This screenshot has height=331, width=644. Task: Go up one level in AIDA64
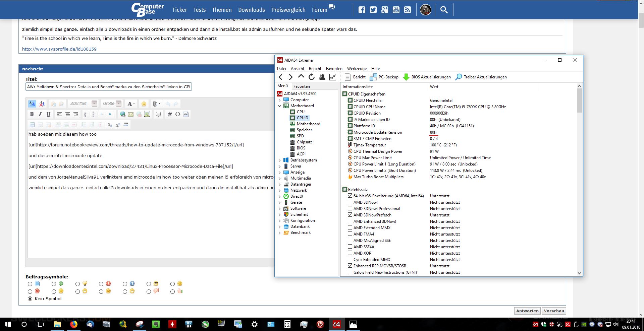point(301,77)
